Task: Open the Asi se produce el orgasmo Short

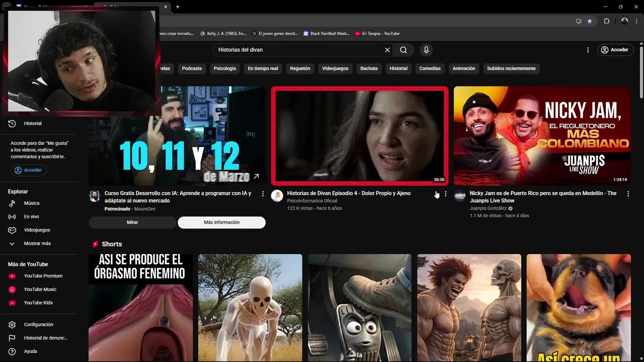Action: pyautogui.click(x=140, y=308)
